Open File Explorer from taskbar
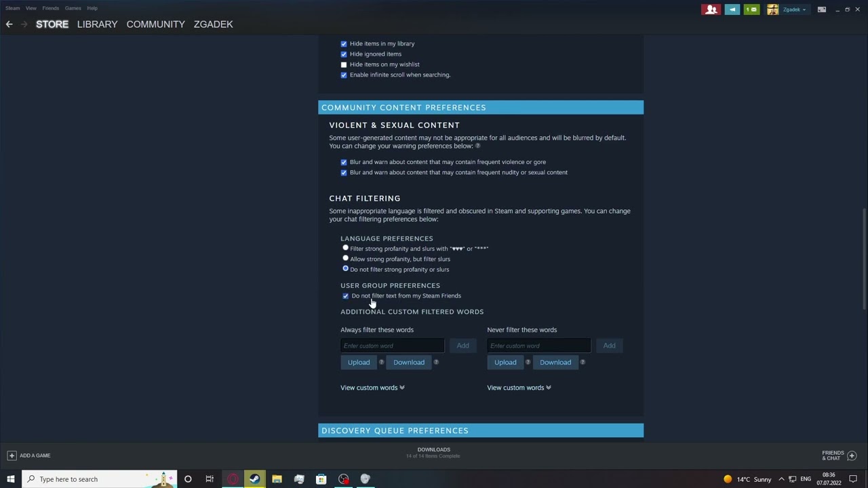 [x=277, y=479]
